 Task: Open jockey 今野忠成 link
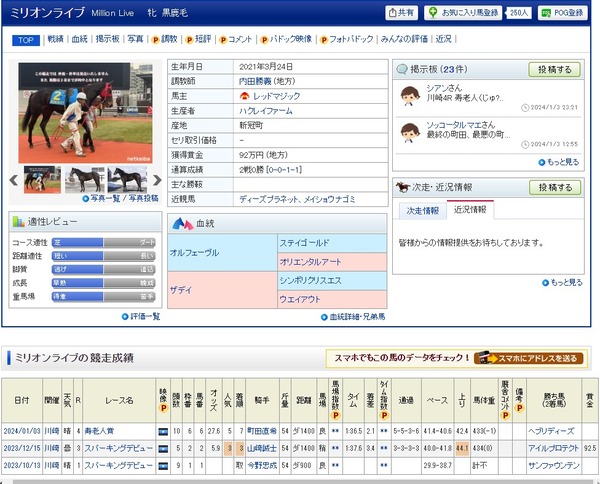click(262, 465)
